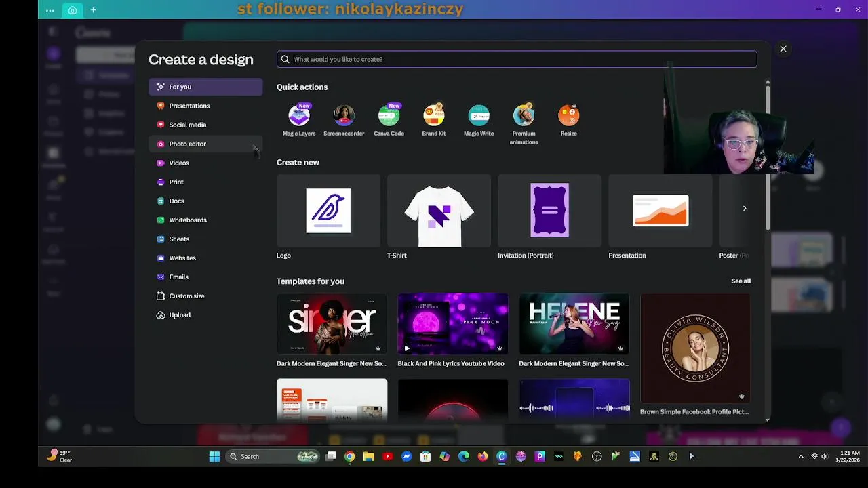Open YouTube from the taskbar
This screenshot has height=488, width=868.
387,456
